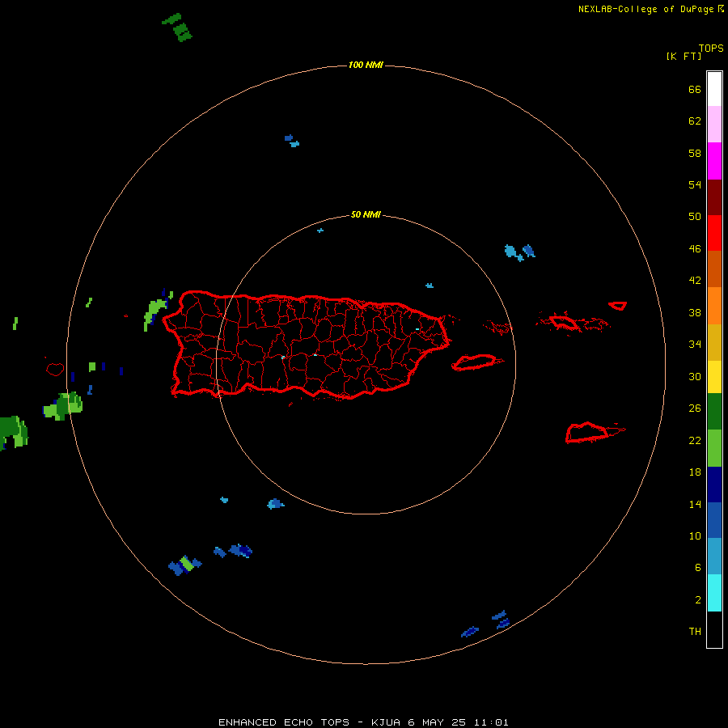Select the 22 label in the legend

tap(695, 440)
